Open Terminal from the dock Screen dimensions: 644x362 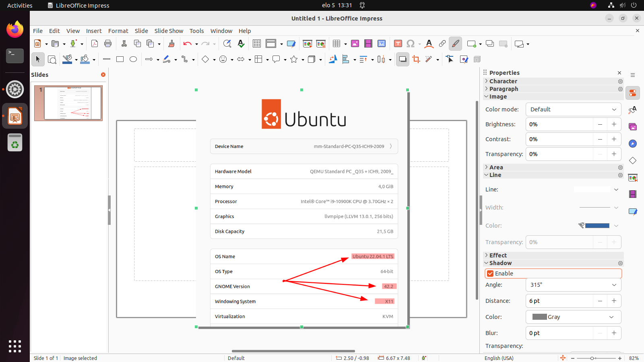[x=15, y=56]
